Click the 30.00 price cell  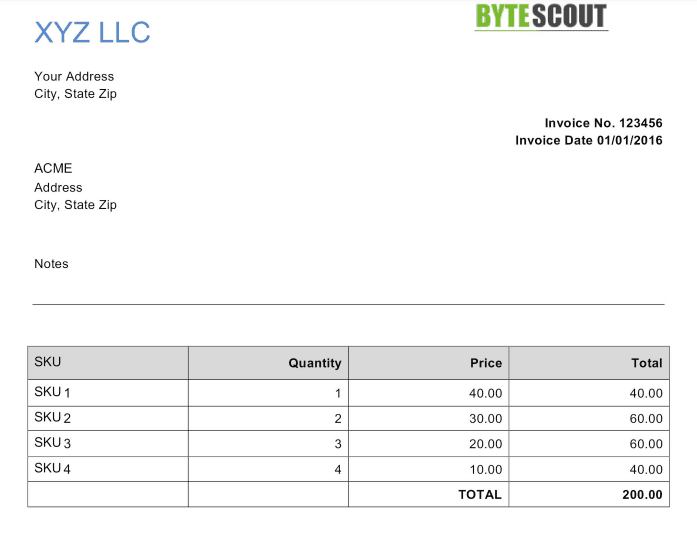[x=486, y=419]
